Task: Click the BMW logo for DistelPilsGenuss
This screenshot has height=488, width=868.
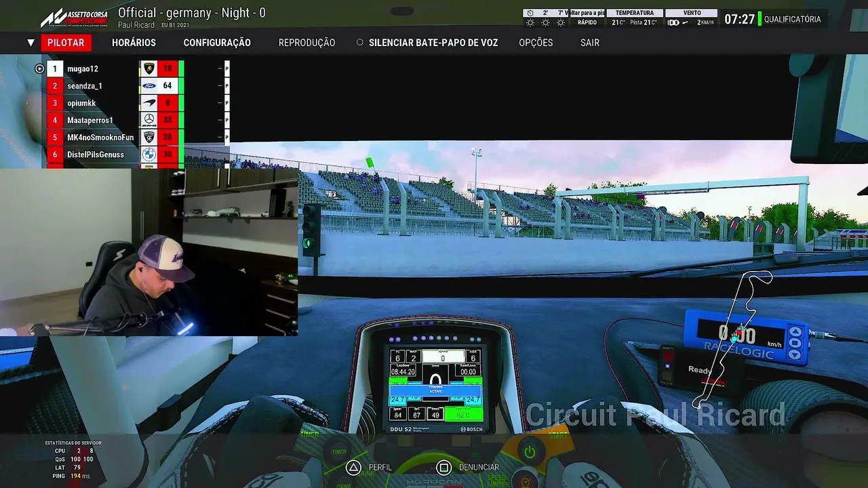Action: click(x=149, y=155)
